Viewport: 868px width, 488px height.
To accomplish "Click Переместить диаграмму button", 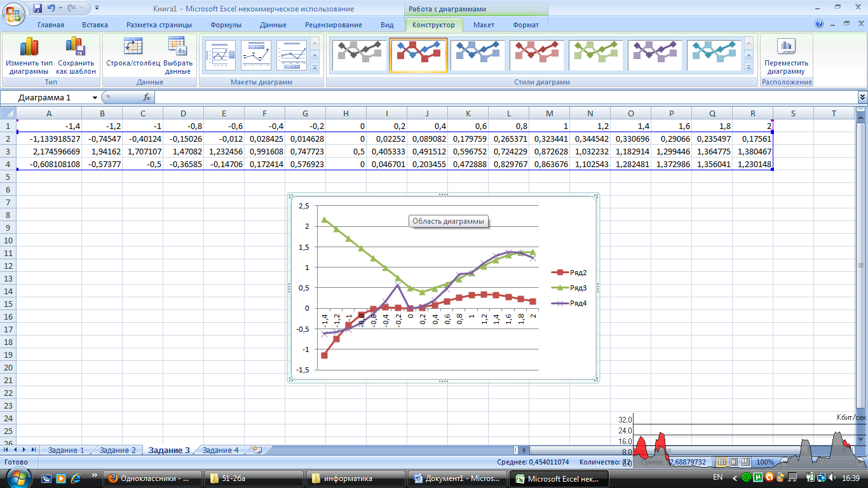I will (x=787, y=56).
